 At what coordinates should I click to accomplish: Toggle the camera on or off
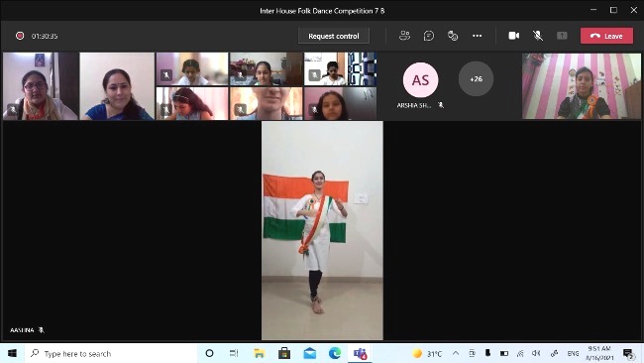pyautogui.click(x=514, y=36)
